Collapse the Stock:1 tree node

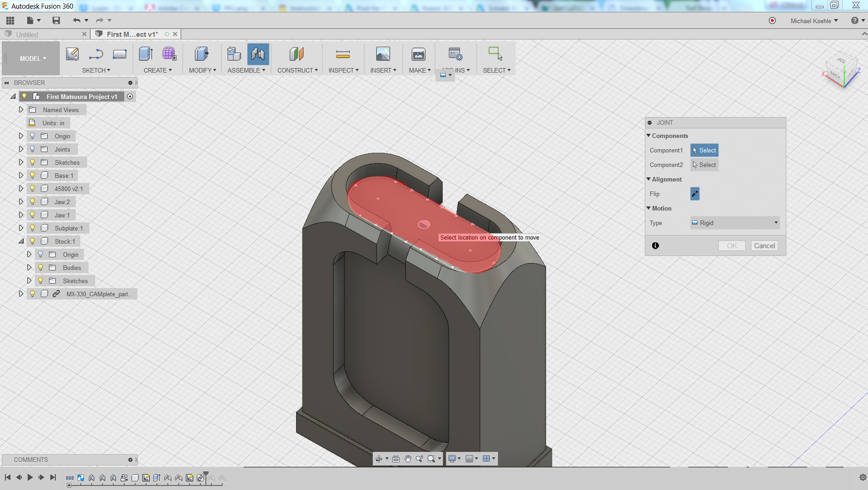(21, 241)
